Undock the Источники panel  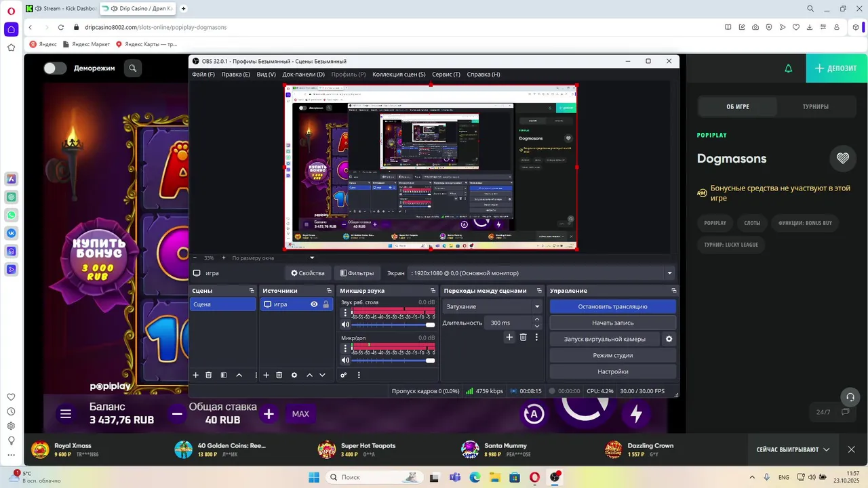[x=329, y=291]
